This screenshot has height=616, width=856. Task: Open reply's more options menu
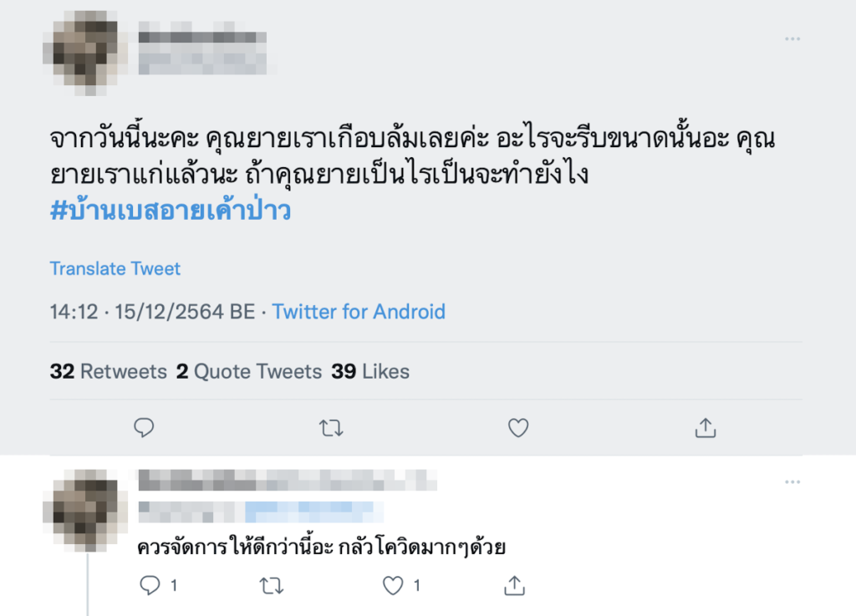(792, 482)
